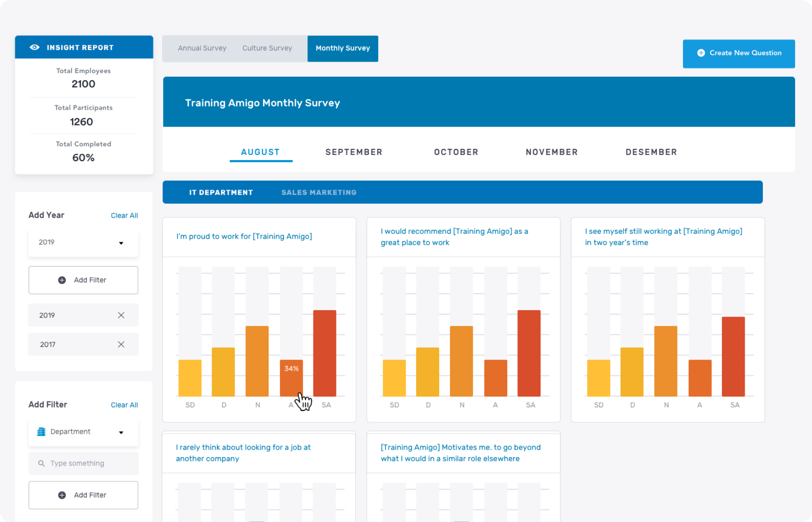
Task: Switch to the Culture Survey tab
Action: click(267, 48)
